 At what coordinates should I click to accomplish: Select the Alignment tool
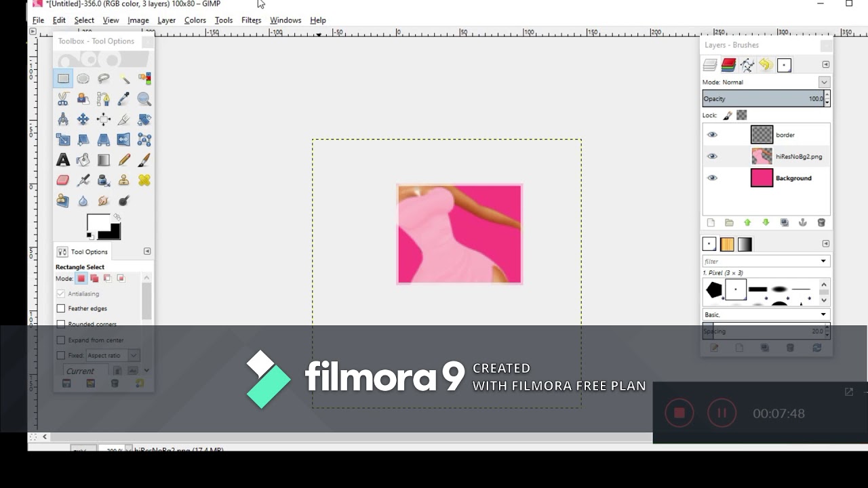point(103,119)
